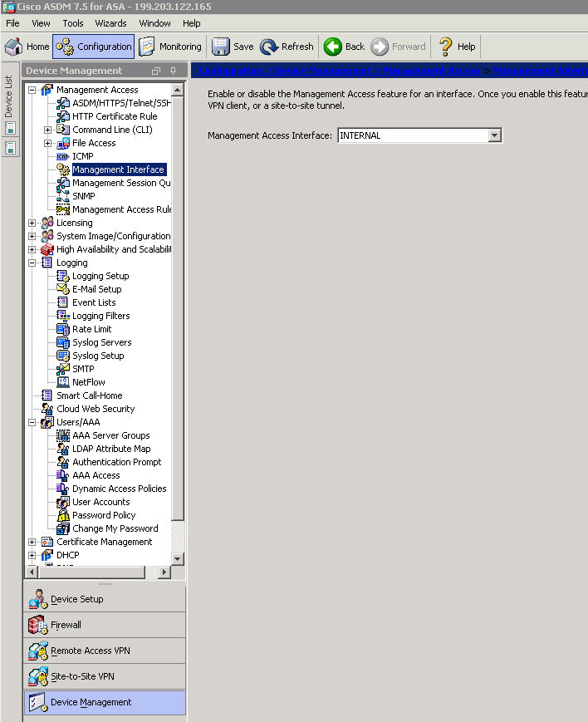
Task: Follow the Management Access breadcrumb link
Action: 431,71
